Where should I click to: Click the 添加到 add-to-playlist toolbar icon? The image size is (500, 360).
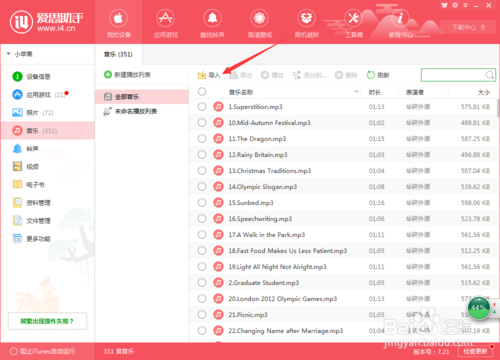[x=297, y=75]
